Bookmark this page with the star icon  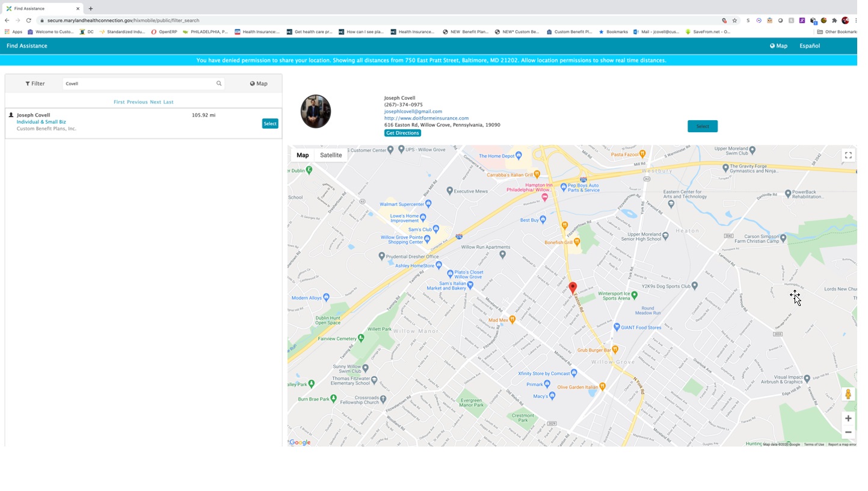734,20
